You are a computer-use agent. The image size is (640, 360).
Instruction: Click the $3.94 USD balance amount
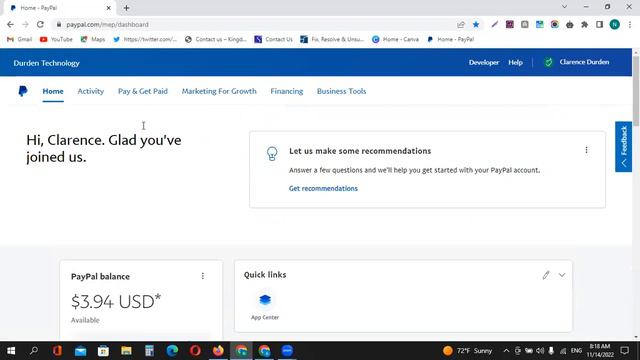(x=116, y=302)
